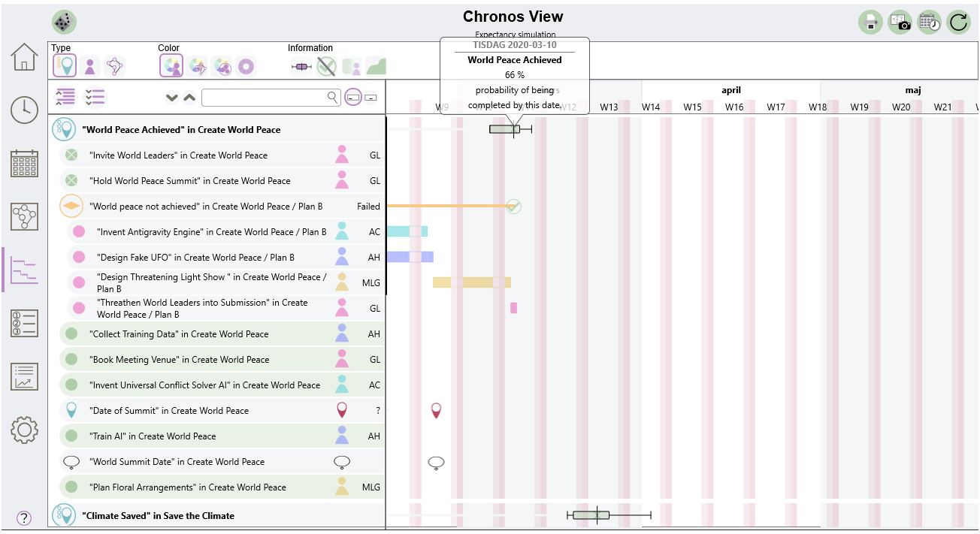980x534 pixels.
Task: Take a snapshot with the camera icon
Action: (x=900, y=23)
